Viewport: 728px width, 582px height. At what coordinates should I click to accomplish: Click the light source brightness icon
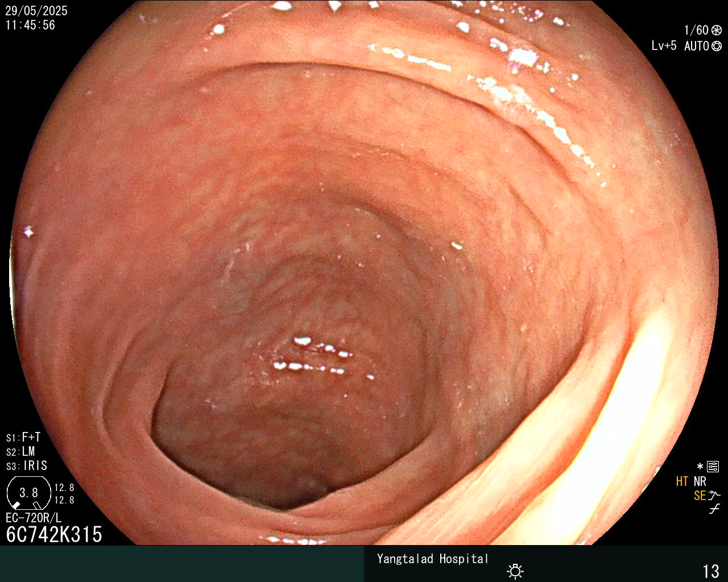click(x=515, y=571)
